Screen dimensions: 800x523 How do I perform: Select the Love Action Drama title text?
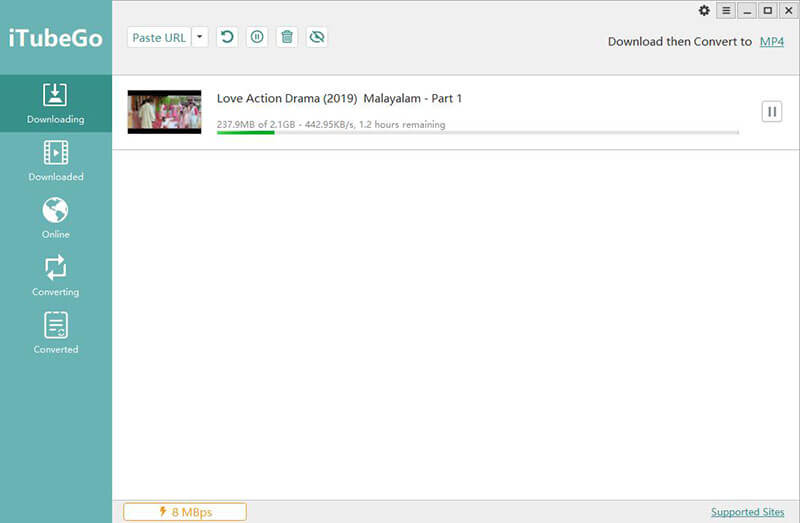[x=339, y=98]
